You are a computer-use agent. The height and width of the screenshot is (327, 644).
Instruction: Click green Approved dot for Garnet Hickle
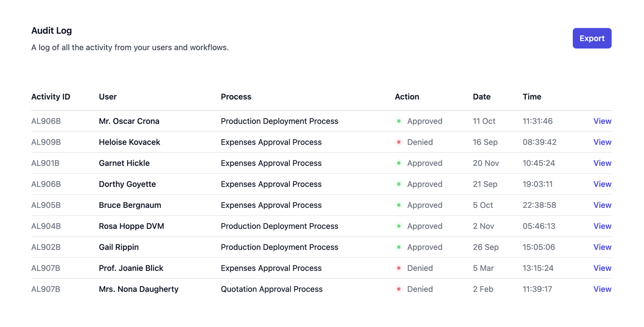399,163
